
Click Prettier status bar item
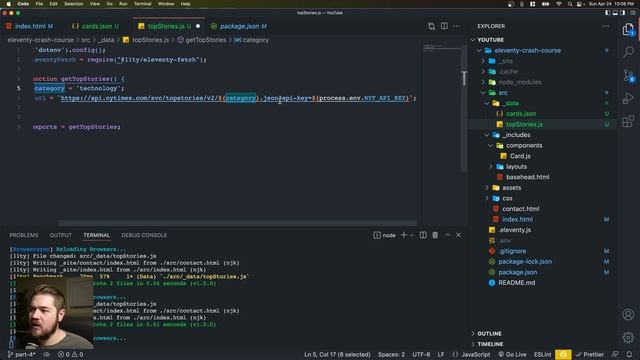(590, 354)
